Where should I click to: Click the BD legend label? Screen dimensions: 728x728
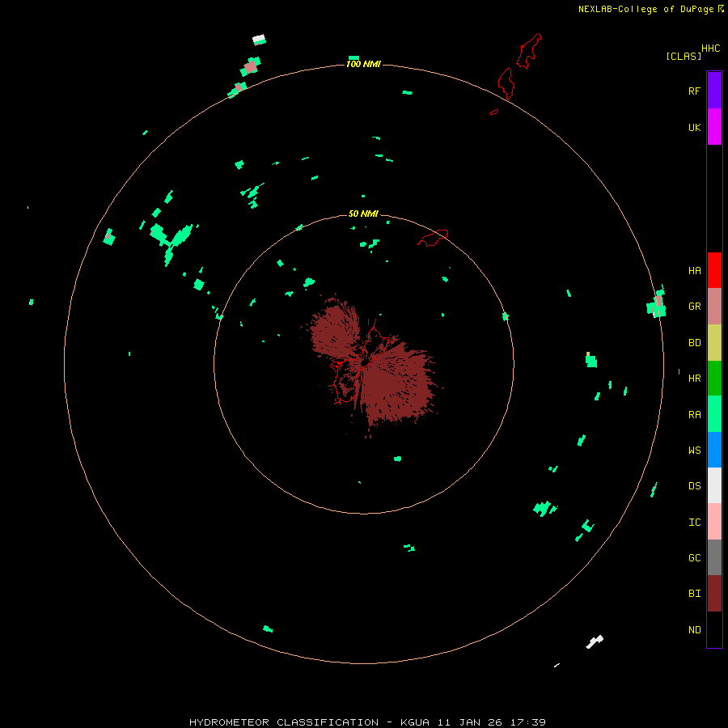(694, 343)
